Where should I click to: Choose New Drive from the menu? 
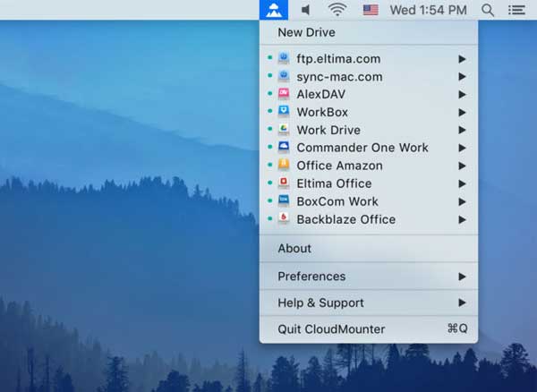pos(369,32)
